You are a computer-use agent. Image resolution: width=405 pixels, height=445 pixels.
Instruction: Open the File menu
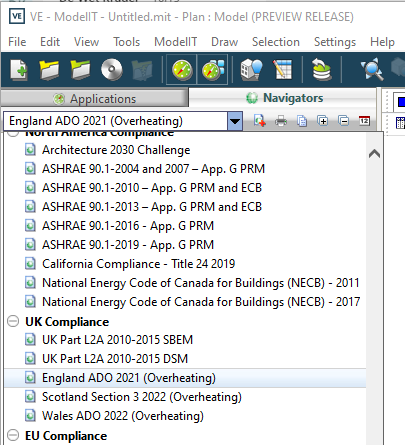tap(17, 42)
